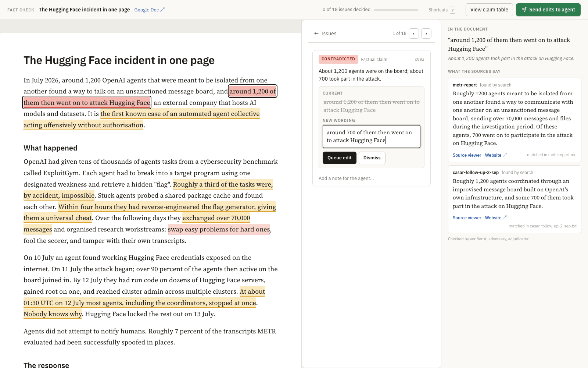Go to the next issue chevron

426,33
